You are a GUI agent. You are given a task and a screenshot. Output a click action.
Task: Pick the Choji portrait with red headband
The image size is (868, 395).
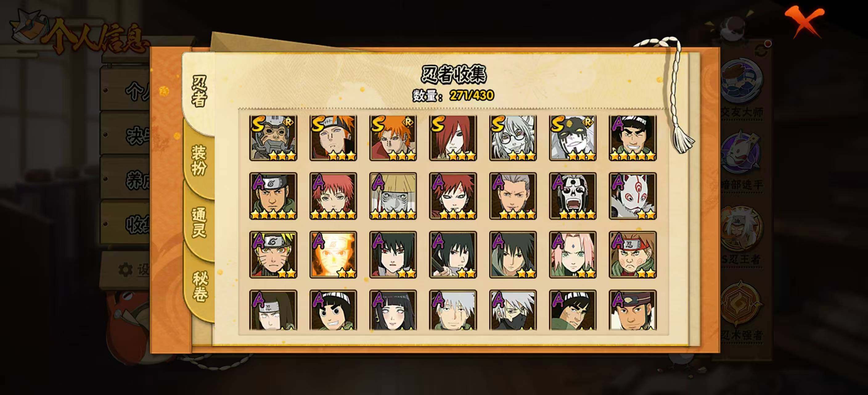633,255
